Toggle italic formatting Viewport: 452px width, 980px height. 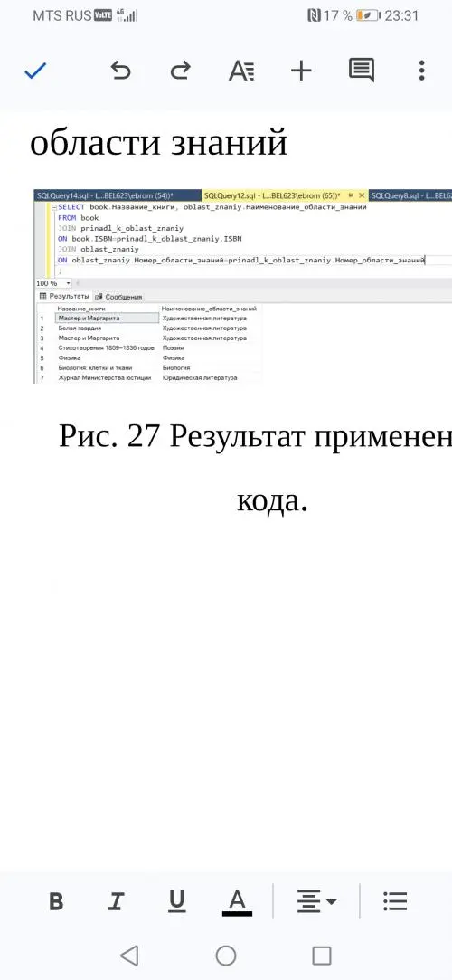click(116, 902)
